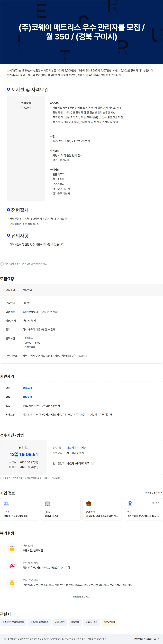Screen dimensions: 163x644
Task: Click the info icon beside 채용정보에 잘못된 내용
Action: 2,264
